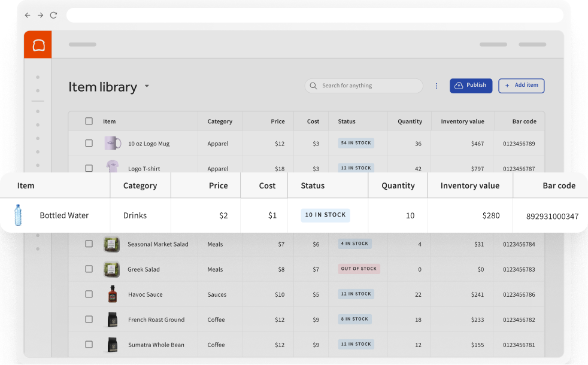Click the browser back arrow
The image size is (588, 365).
(x=28, y=16)
